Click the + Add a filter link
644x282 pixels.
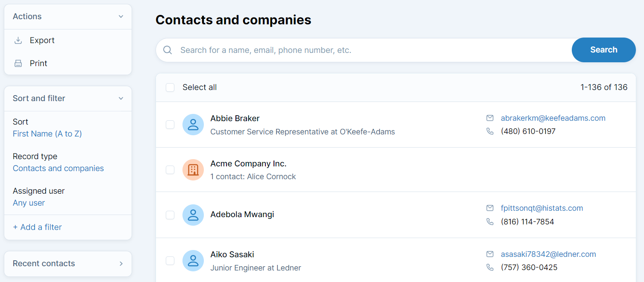click(37, 227)
